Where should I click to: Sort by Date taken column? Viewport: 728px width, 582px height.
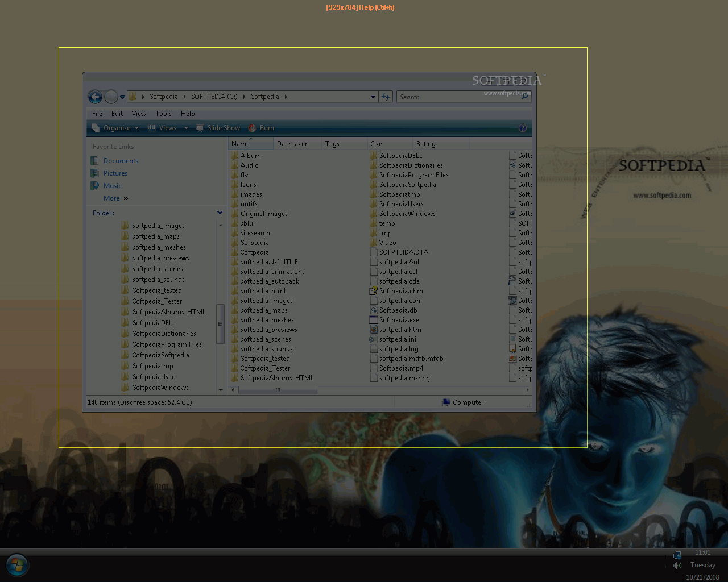click(297, 144)
